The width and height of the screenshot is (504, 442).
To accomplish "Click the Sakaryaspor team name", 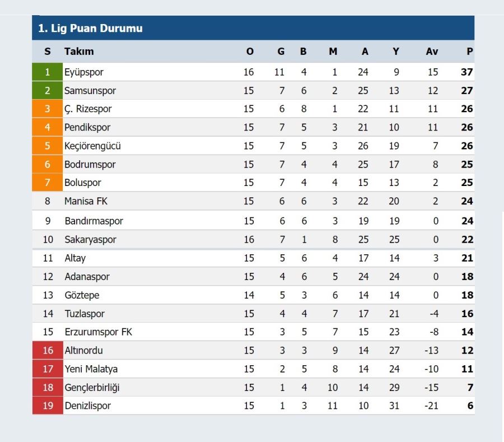I will [x=90, y=240].
